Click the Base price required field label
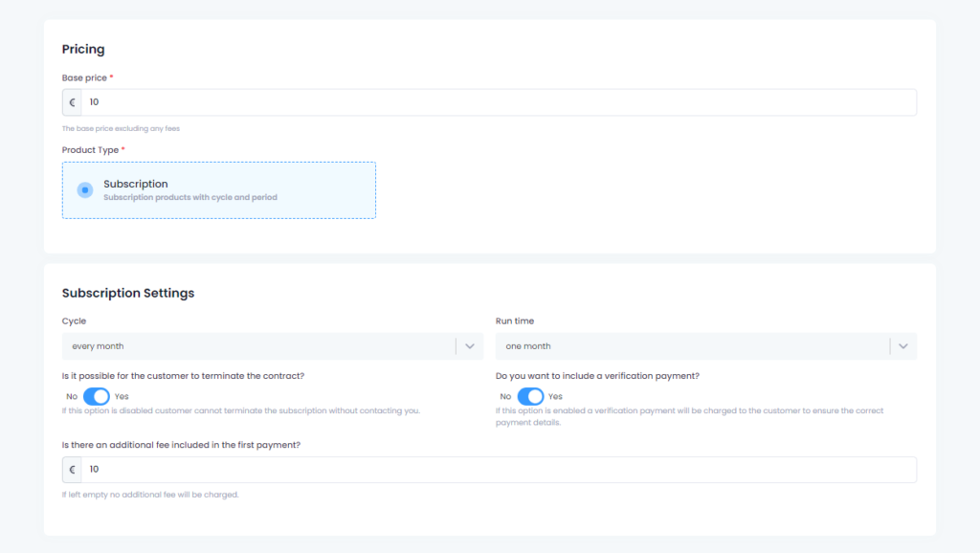Viewport: 980px width, 553px height. click(x=85, y=77)
